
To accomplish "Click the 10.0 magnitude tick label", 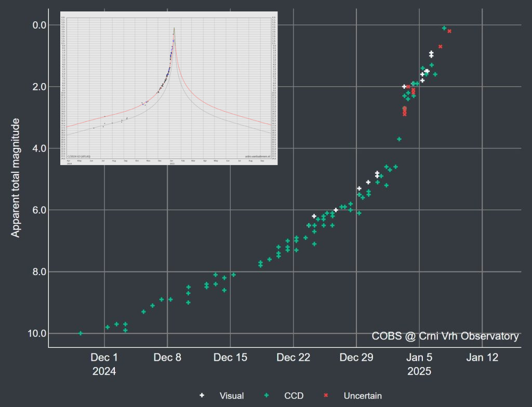I will (x=37, y=334).
